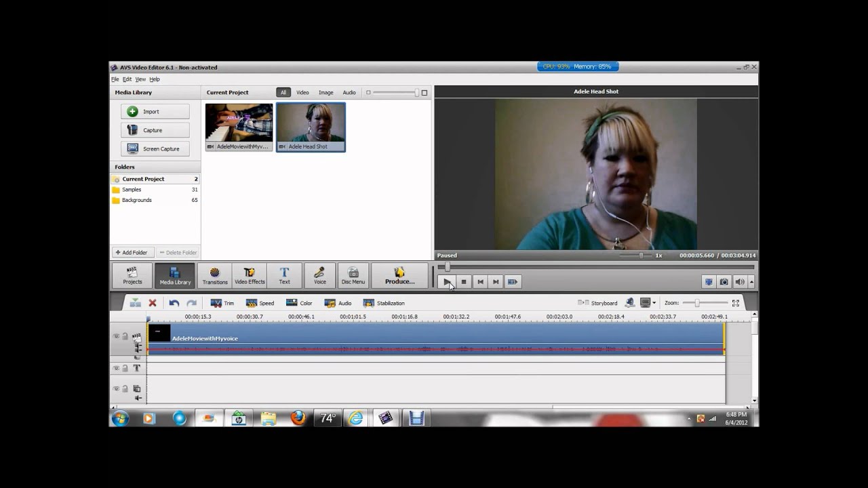Open the Edit menu
The image size is (868, 488).
[127, 79]
